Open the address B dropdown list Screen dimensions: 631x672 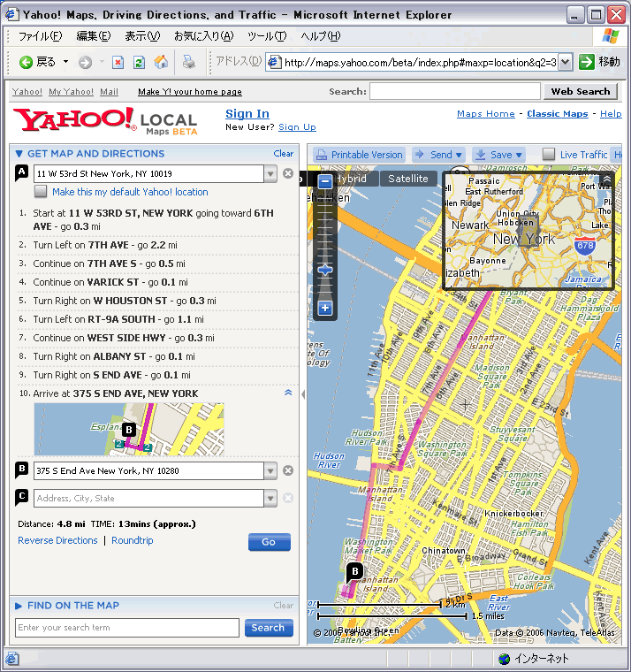pos(270,471)
